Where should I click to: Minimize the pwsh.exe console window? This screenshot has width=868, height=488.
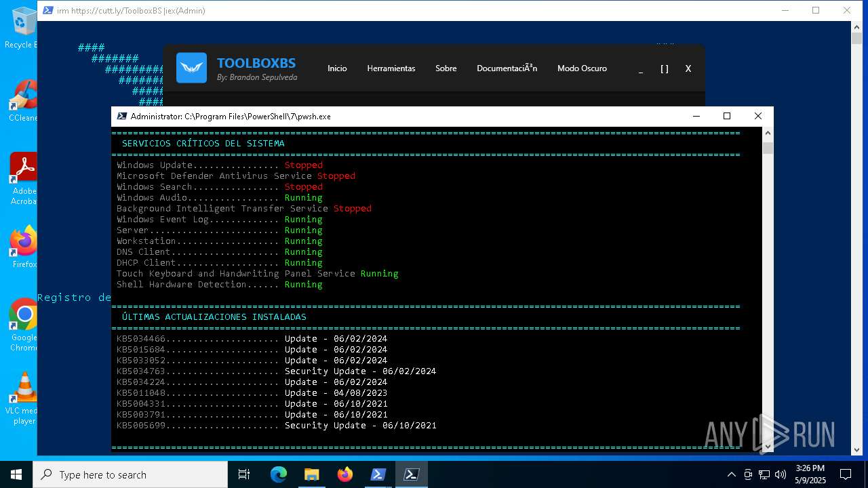point(696,117)
